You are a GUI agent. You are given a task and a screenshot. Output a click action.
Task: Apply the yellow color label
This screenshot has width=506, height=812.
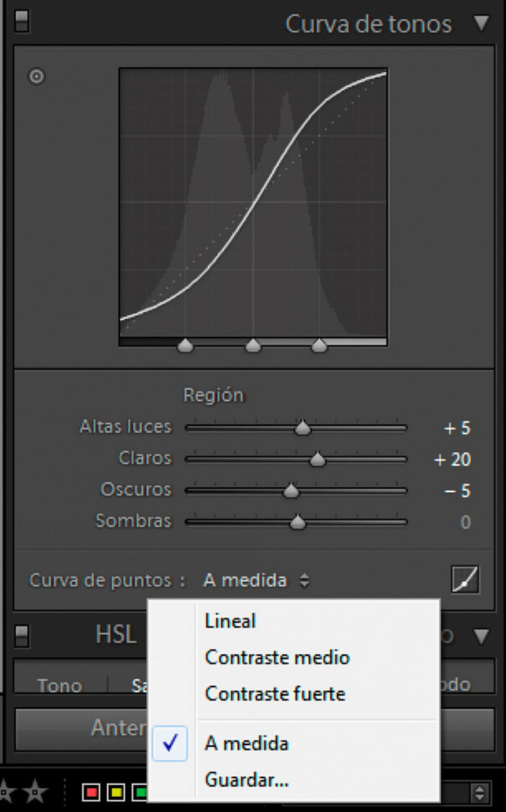click(x=116, y=792)
